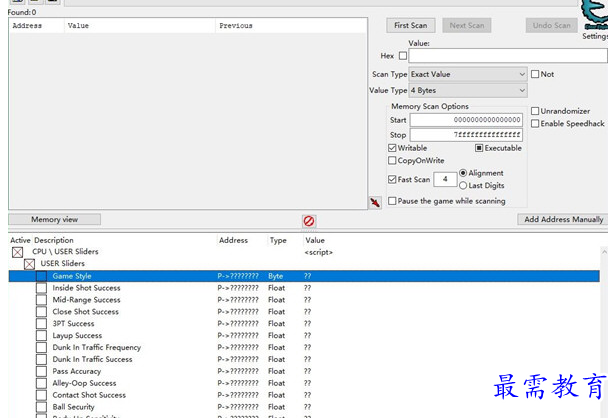Open the Memory view
The image size is (615, 418).
click(55, 220)
